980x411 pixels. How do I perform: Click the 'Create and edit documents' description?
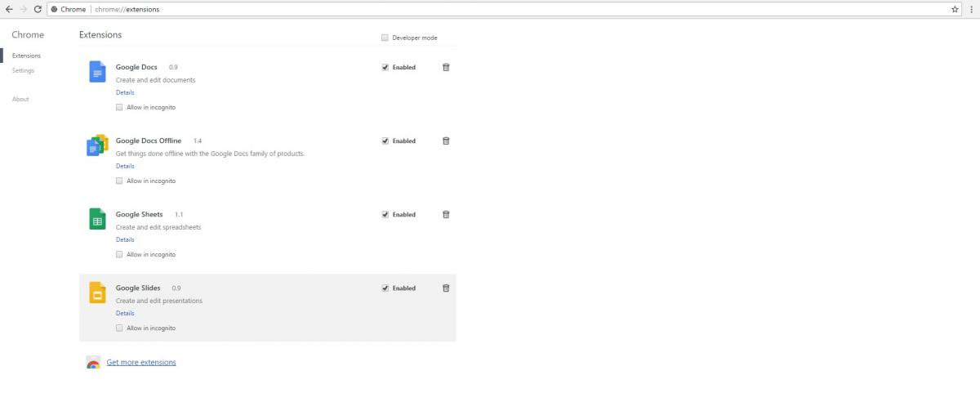tap(156, 80)
